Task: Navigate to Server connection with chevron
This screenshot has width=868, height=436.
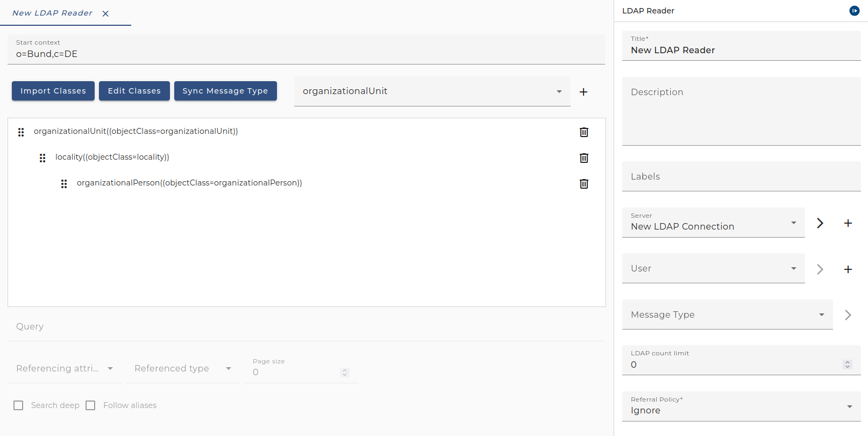Action: tap(820, 223)
